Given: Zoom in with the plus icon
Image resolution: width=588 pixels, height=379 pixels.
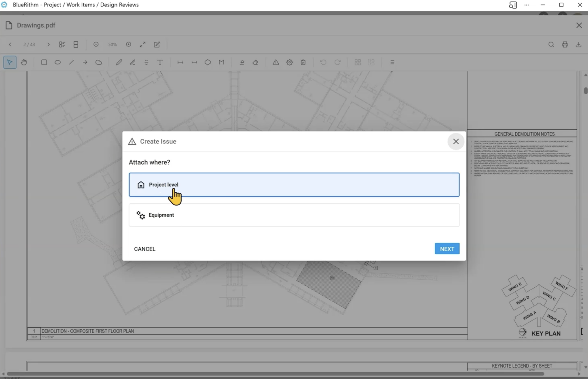Looking at the screenshot, I should [129, 44].
